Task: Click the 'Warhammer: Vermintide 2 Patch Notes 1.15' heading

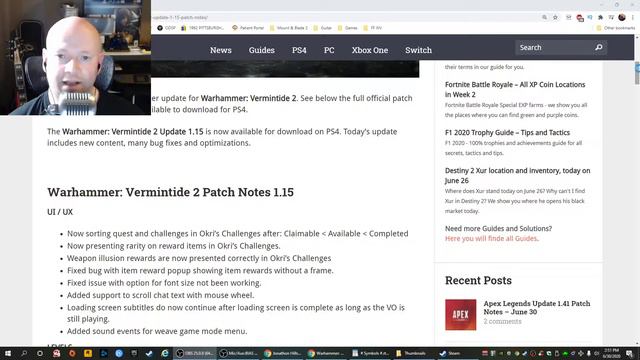Action: click(170, 192)
